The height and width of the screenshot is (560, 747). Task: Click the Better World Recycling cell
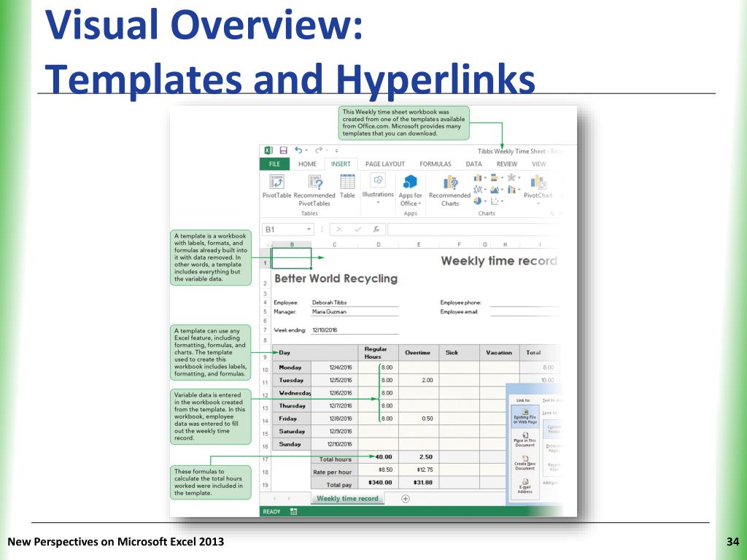click(x=336, y=279)
